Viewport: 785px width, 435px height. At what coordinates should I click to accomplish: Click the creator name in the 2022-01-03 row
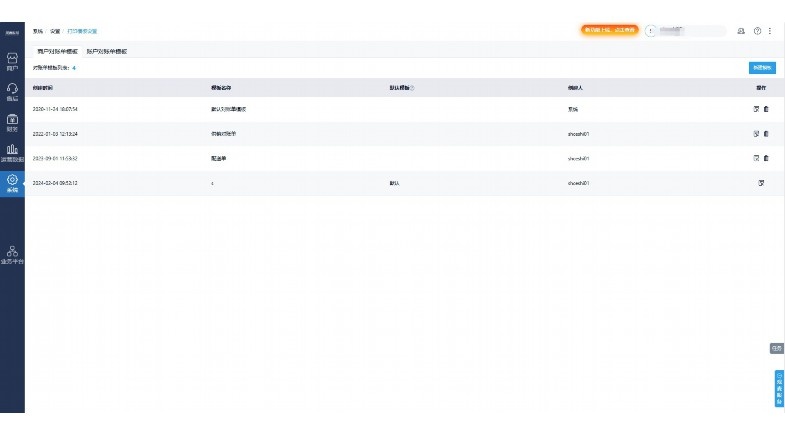[578, 134]
